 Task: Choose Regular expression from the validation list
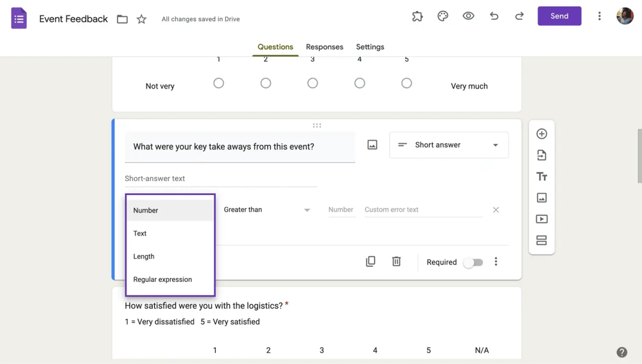click(x=162, y=279)
